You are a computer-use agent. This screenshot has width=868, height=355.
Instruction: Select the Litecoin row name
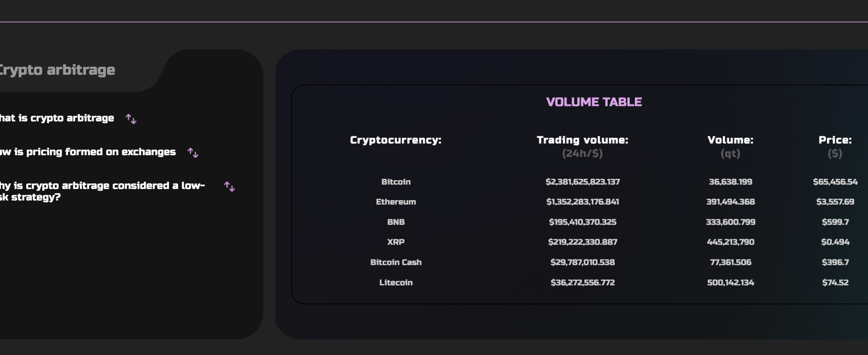point(396,283)
